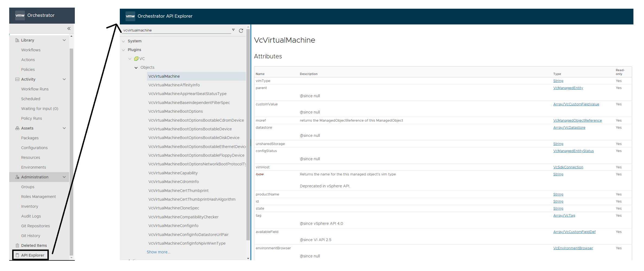The height and width of the screenshot is (271, 644).
Task: Click the Administration section icon
Action: coord(17,177)
